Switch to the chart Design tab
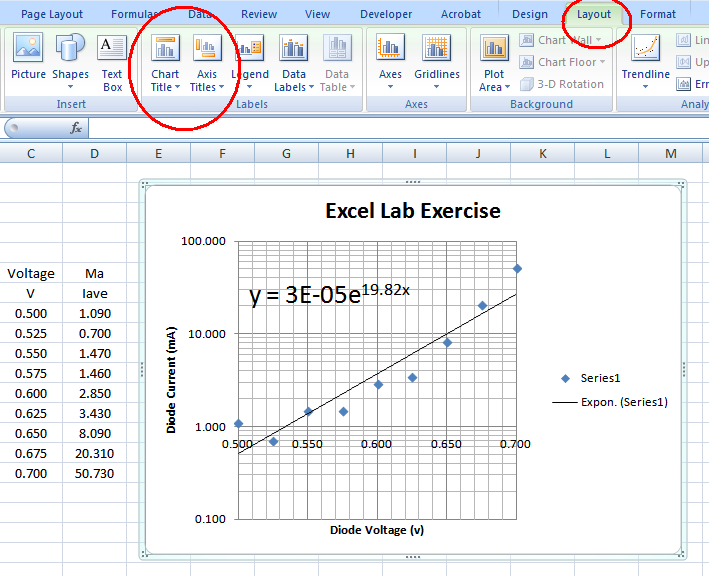 529,14
